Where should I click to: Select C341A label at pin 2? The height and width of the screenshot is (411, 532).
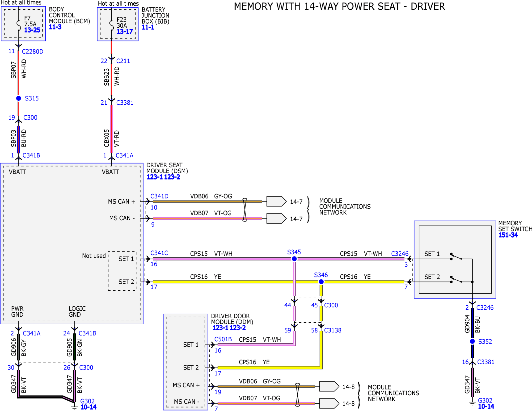(x=31, y=333)
